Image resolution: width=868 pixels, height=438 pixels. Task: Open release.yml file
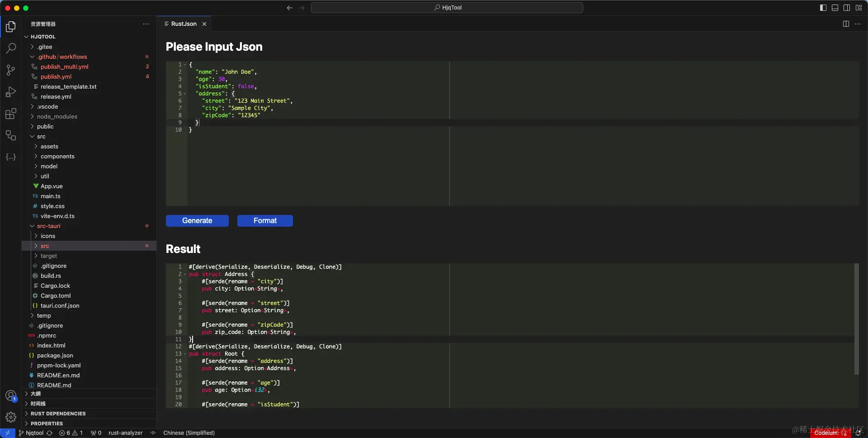tap(89, 96)
